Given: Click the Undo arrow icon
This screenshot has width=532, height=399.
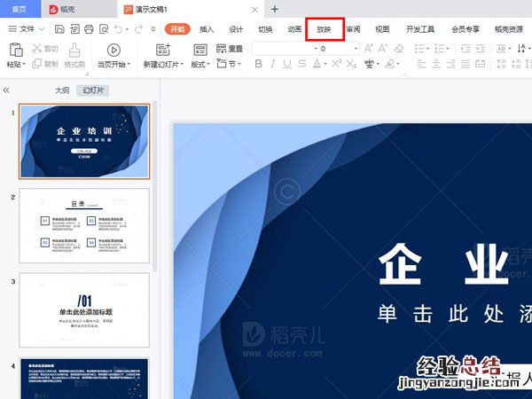Looking at the screenshot, I should [x=118, y=29].
